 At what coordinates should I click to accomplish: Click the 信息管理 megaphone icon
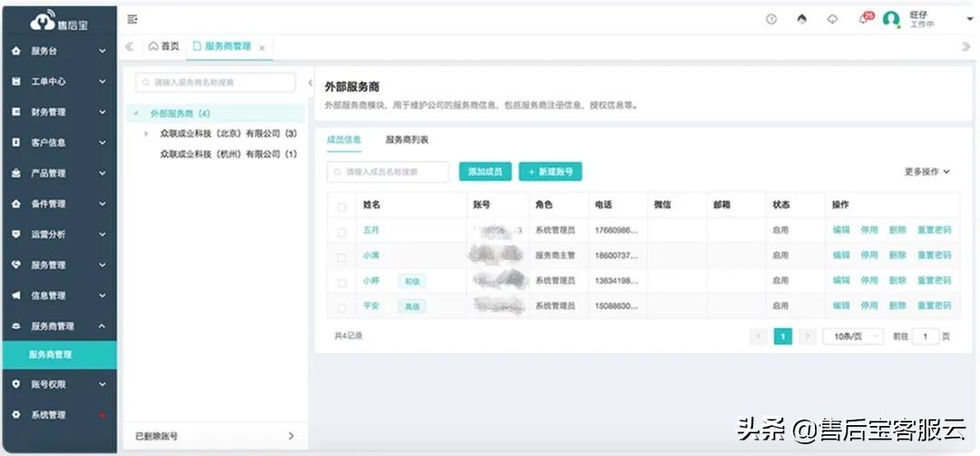point(16,295)
